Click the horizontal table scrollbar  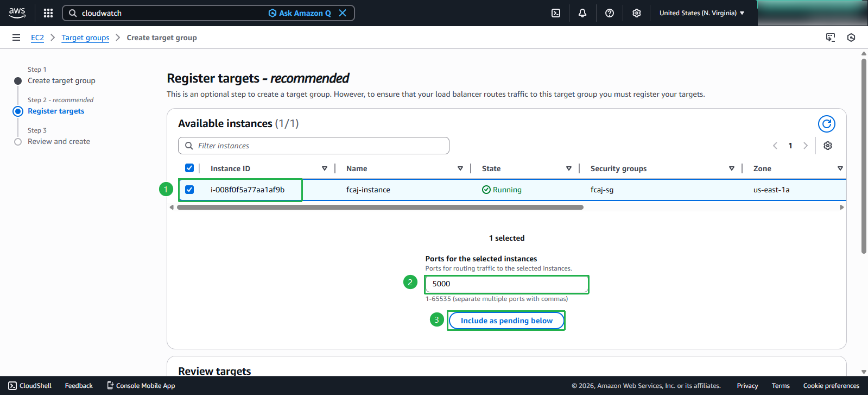click(380, 207)
